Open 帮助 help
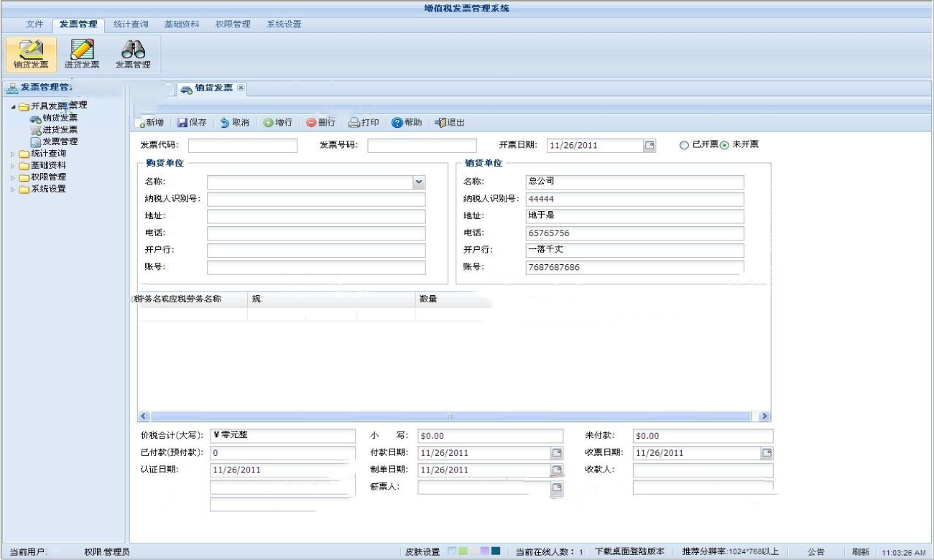Viewport: 934px width, 560px height. pyautogui.click(x=407, y=123)
